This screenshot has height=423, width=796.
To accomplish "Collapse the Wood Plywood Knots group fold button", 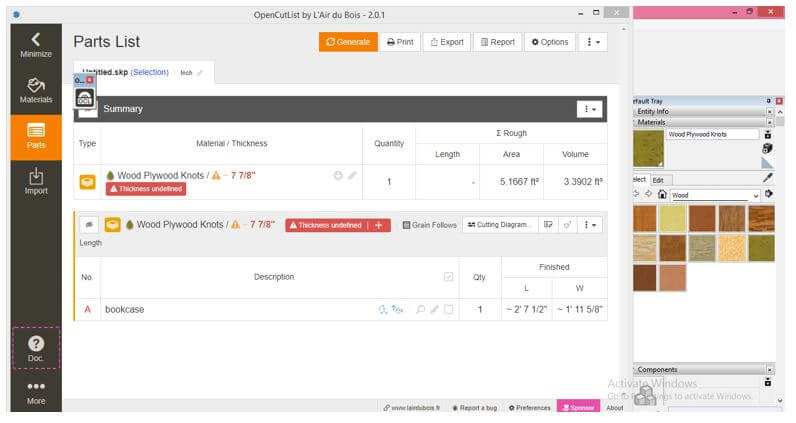I will [89, 224].
